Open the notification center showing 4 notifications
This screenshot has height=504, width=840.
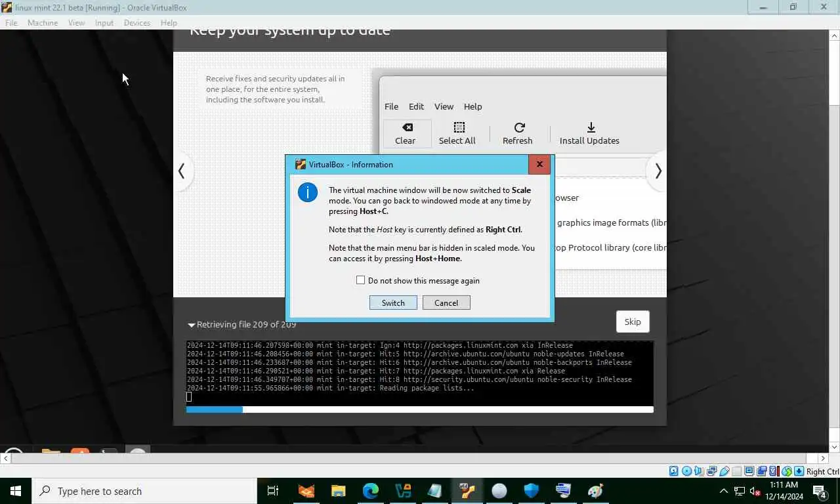pos(820,491)
